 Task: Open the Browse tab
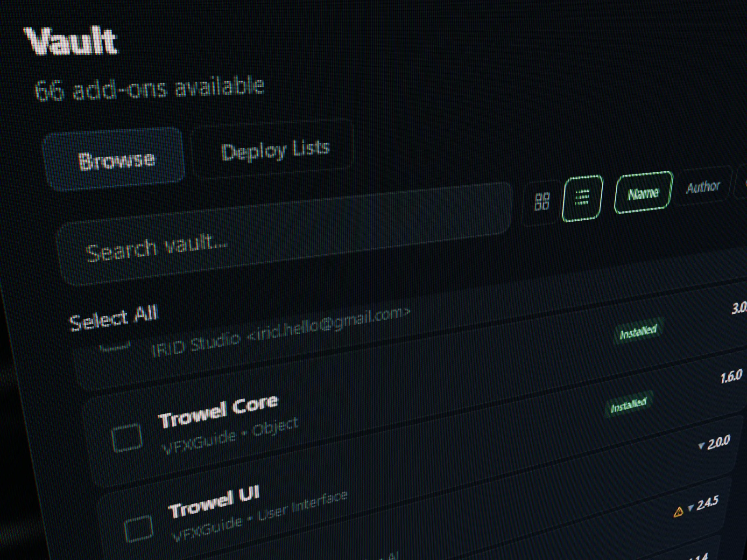click(115, 159)
